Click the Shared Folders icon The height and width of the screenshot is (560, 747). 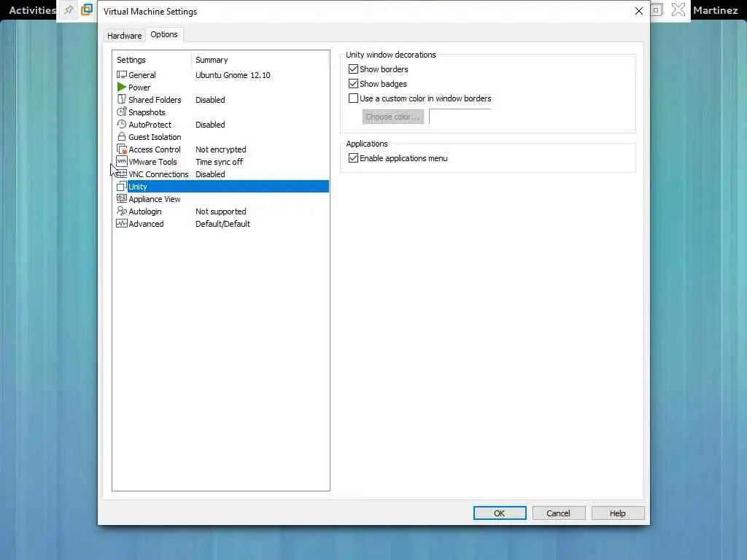point(122,99)
